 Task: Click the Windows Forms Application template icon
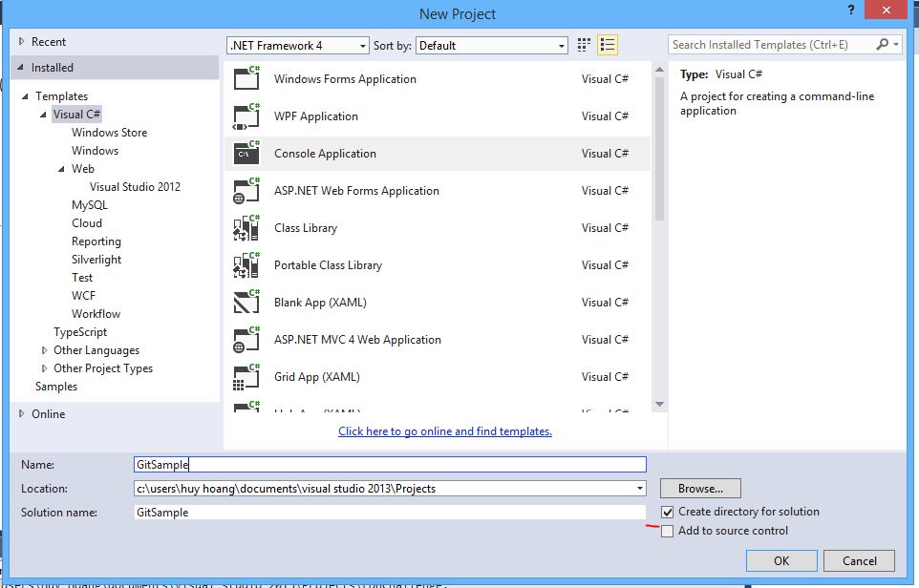pyautogui.click(x=246, y=79)
